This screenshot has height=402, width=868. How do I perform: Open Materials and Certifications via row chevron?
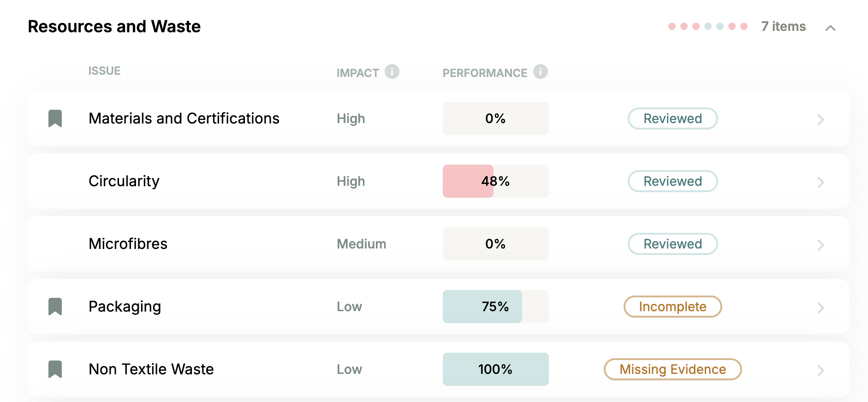point(820,120)
